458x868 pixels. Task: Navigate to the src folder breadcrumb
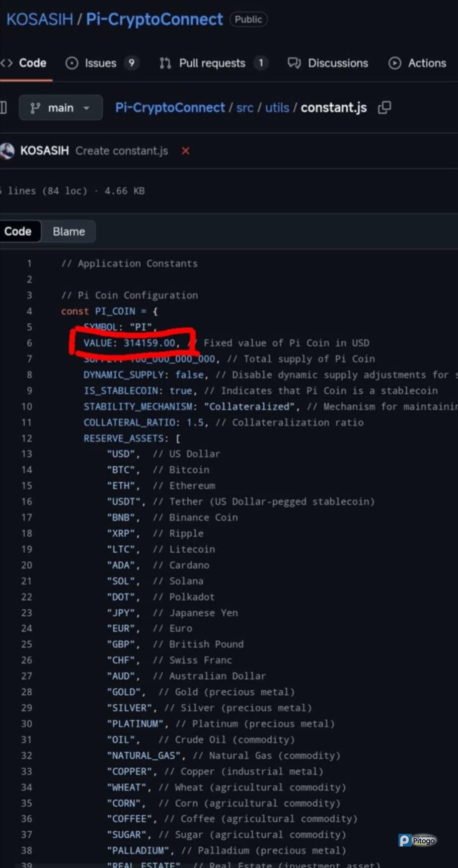coord(245,108)
